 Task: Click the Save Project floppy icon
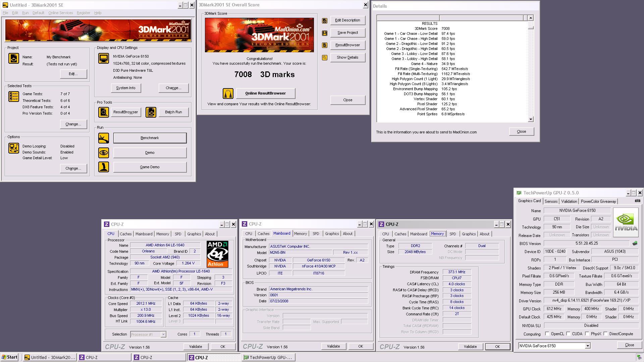[x=324, y=33]
